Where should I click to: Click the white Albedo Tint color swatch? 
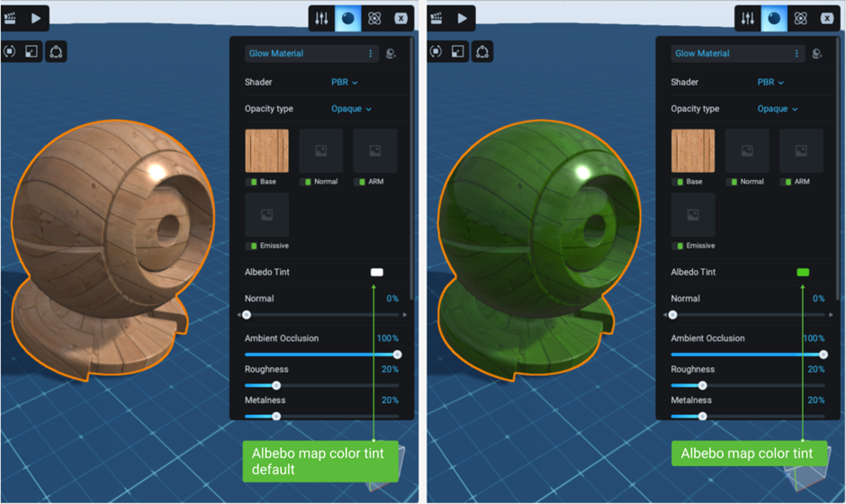376,272
